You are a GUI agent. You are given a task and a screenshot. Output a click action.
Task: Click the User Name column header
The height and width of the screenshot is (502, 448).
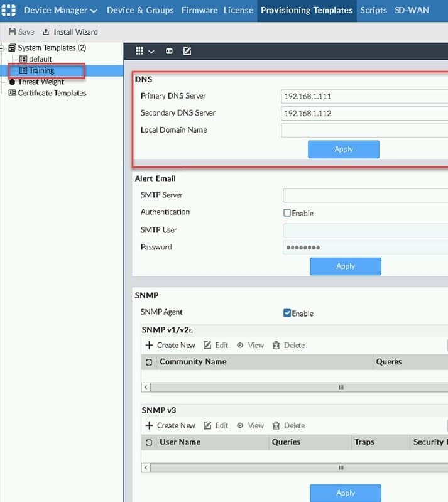[180, 442]
